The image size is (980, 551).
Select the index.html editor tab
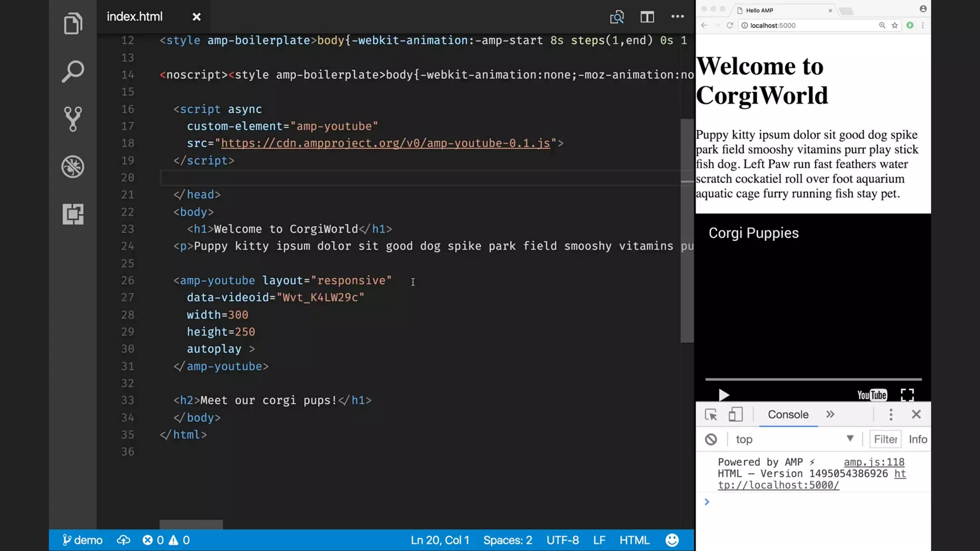[x=134, y=17]
